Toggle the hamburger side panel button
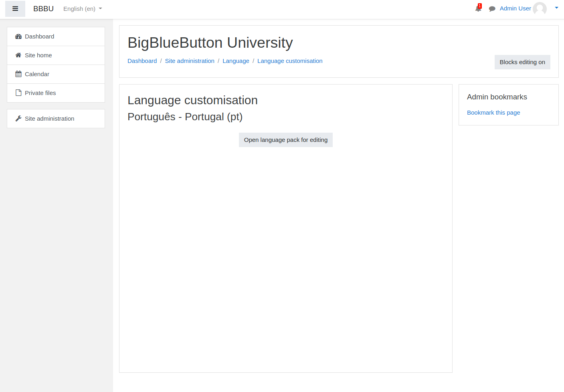The width and height of the screenshot is (564, 392). coord(15,9)
